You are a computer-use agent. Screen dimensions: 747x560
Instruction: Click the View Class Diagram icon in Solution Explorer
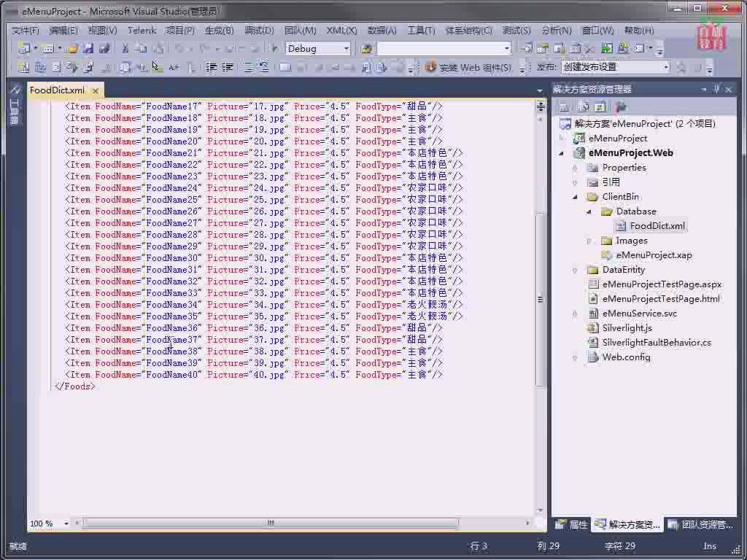point(620,106)
